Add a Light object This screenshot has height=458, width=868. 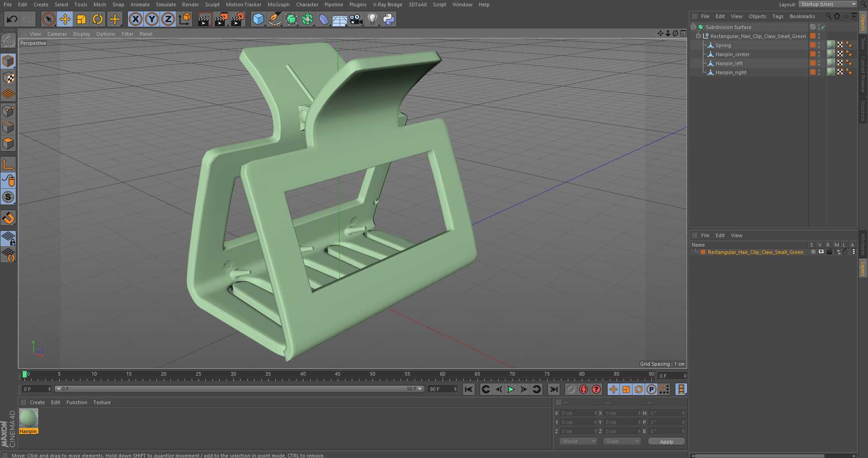pos(373,19)
